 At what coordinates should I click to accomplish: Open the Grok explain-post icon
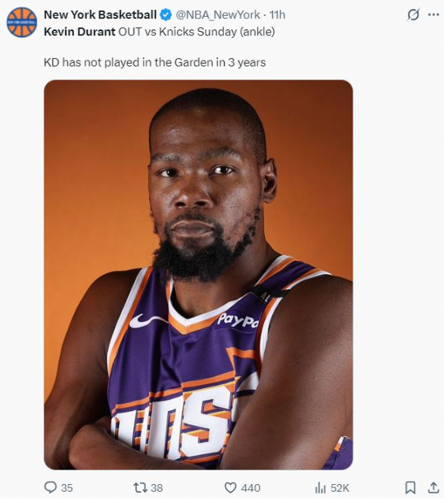tap(413, 15)
